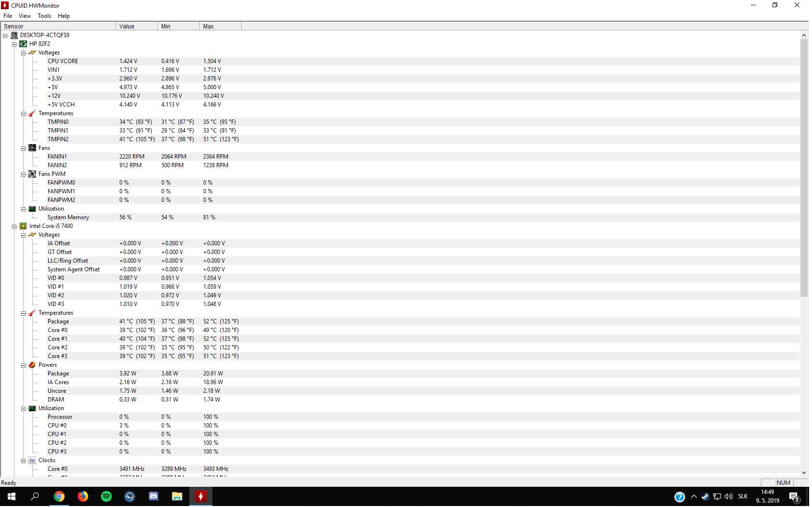812x507 pixels.
Task: Click the CPUID HWMonitor title bar icon
Action: 5,5
